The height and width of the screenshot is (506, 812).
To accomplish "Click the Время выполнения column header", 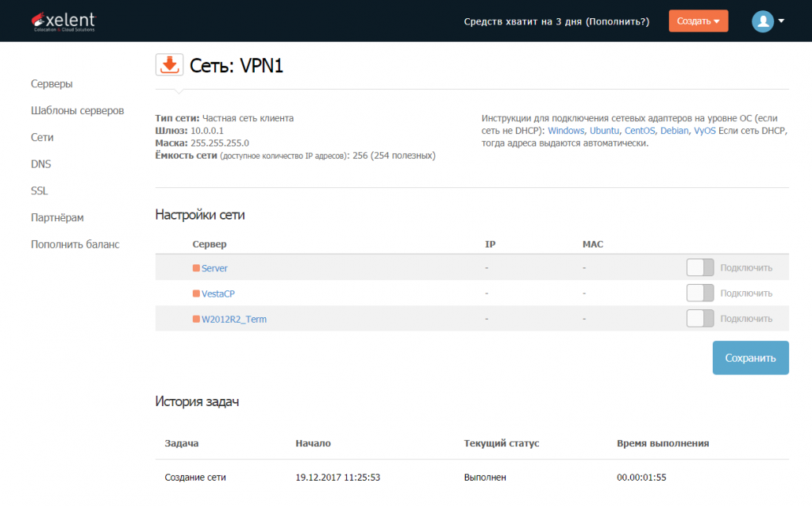I will tap(663, 443).
